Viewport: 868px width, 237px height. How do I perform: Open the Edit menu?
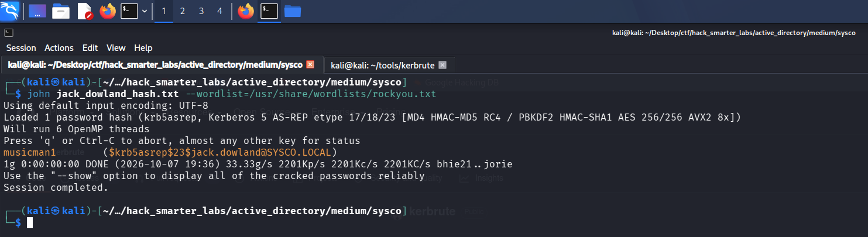pyautogui.click(x=90, y=48)
